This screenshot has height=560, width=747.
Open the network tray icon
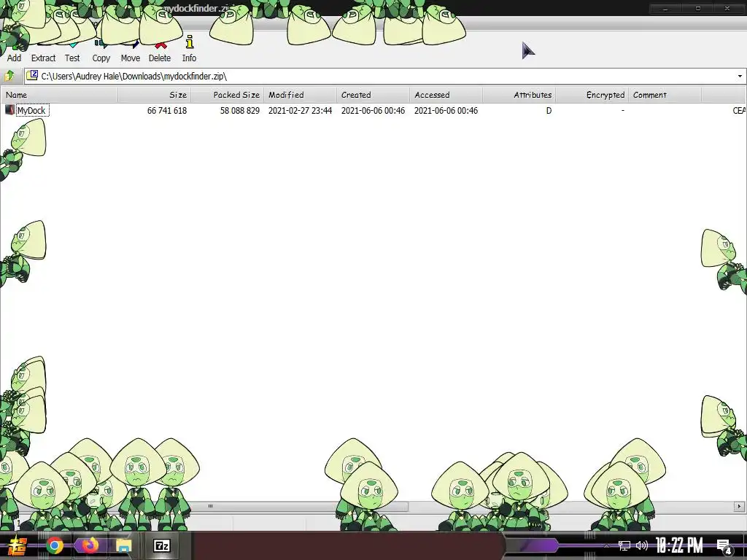(624, 545)
